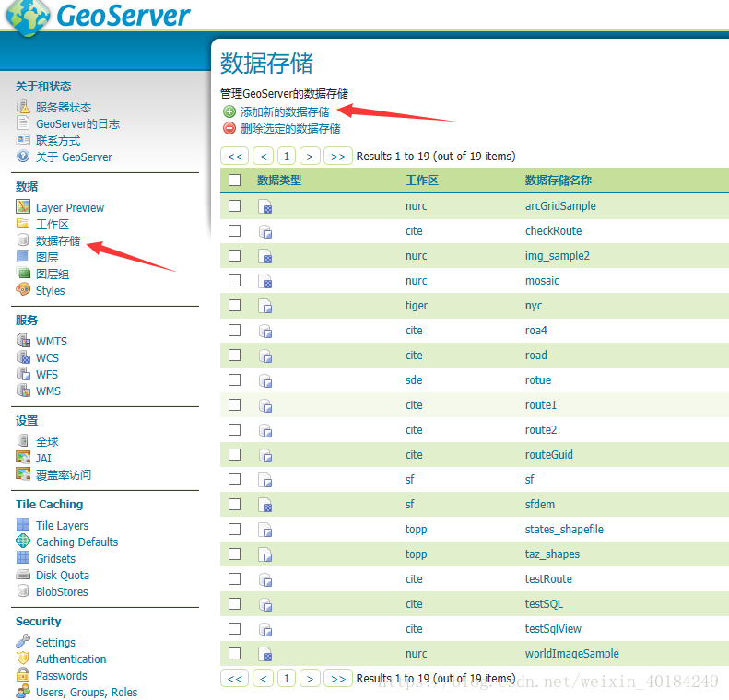Click the 图层 layer icon

pyautogui.click(x=23, y=256)
